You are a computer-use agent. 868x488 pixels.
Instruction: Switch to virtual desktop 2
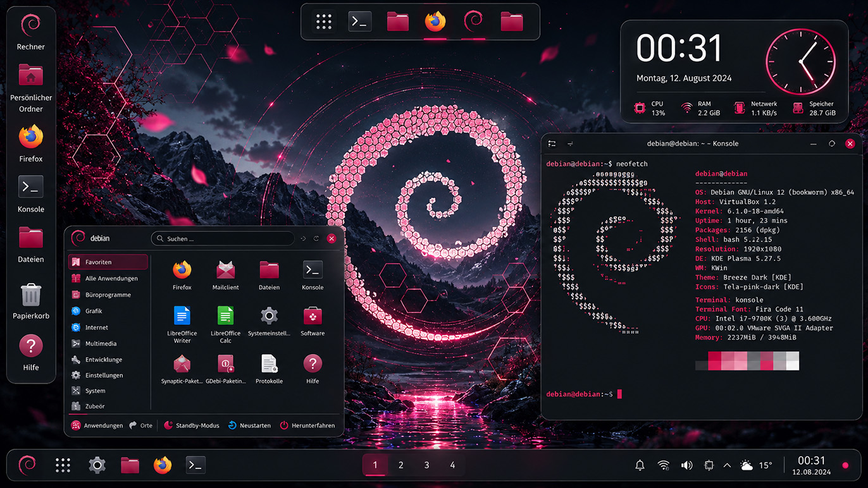click(x=400, y=465)
